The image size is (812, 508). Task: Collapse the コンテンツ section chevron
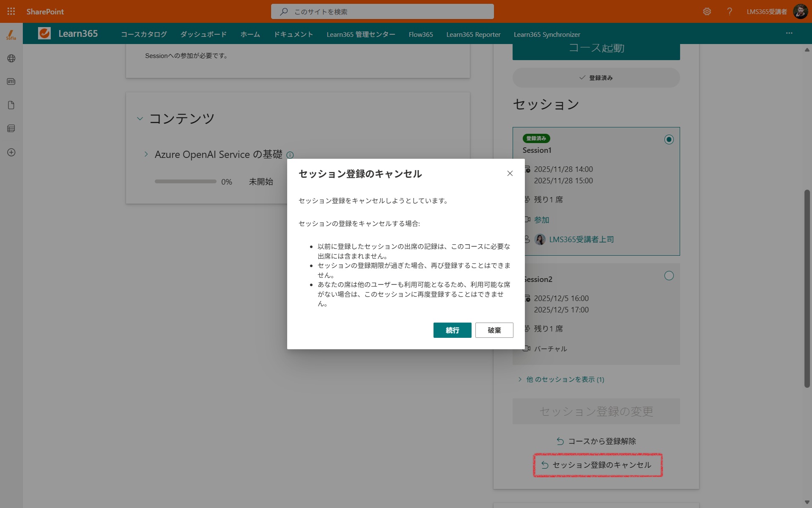point(140,119)
